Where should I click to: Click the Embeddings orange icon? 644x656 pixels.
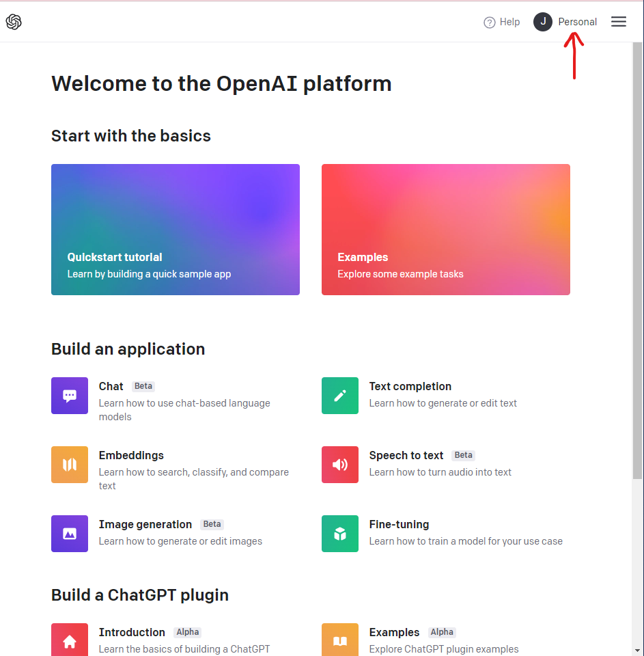(x=70, y=465)
